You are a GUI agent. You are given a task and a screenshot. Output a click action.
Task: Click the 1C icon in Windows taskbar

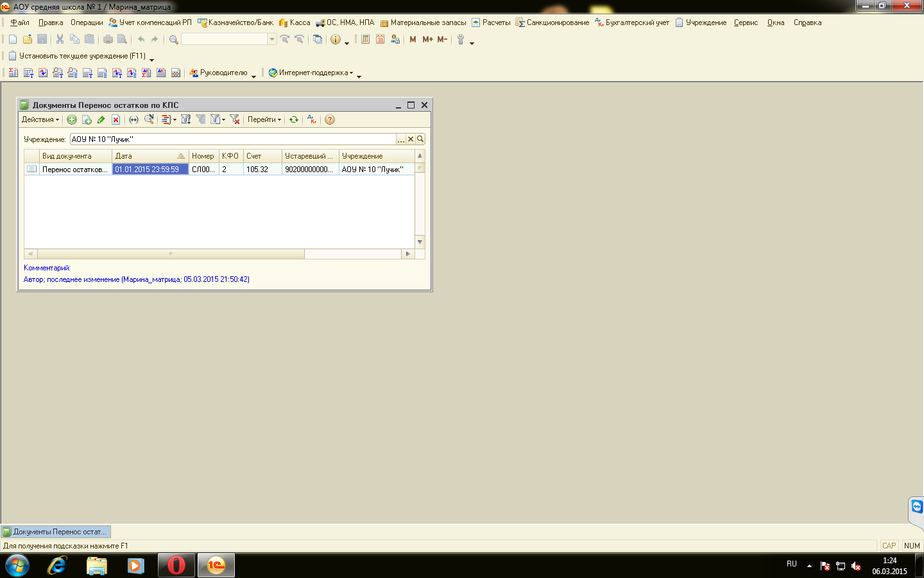tap(216, 566)
